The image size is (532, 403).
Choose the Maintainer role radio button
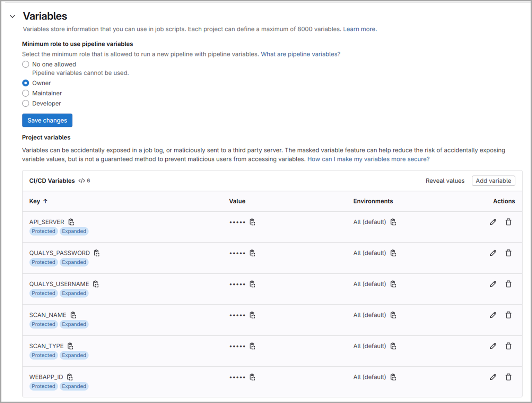pyautogui.click(x=26, y=93)
